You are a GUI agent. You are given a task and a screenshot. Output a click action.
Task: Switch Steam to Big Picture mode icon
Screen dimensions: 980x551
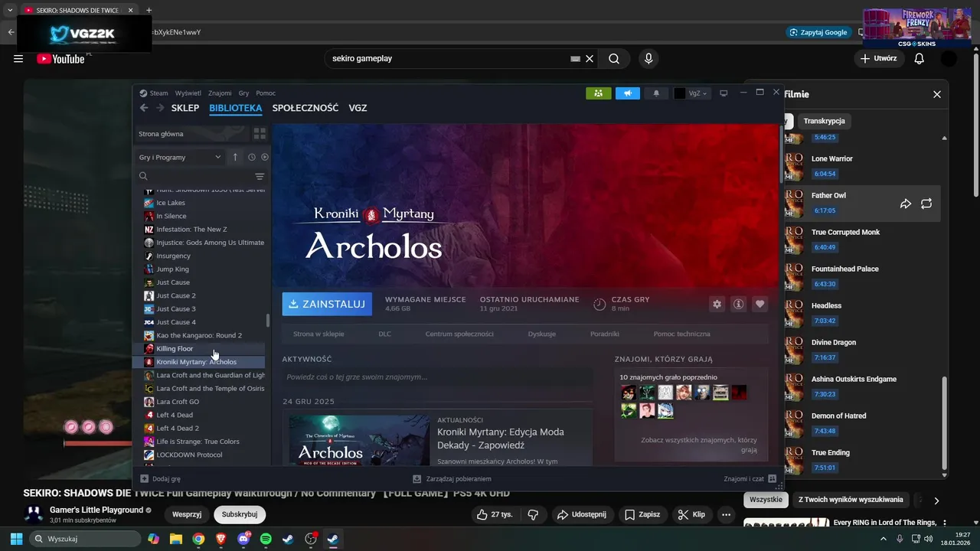[x=724, y=93]
